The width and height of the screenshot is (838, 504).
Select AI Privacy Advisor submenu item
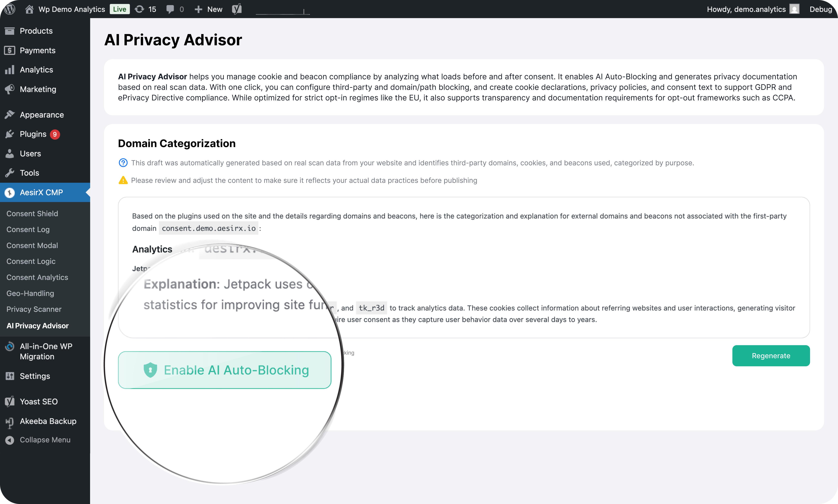coord(37,326)
